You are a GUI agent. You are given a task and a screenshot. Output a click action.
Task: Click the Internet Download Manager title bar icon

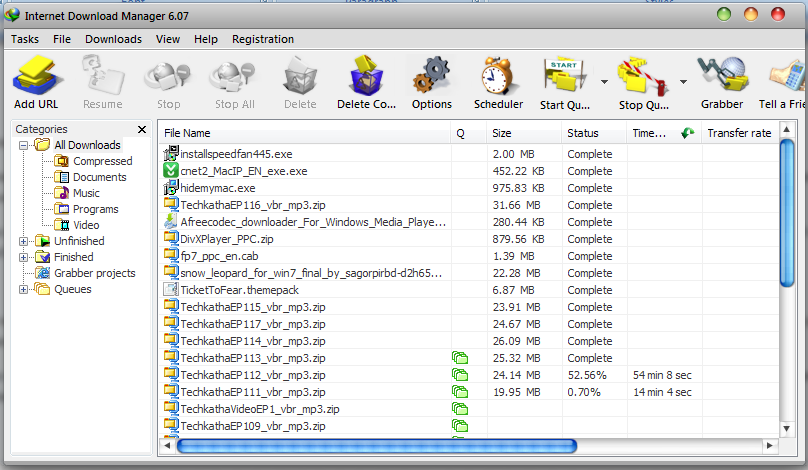[12, 15]
